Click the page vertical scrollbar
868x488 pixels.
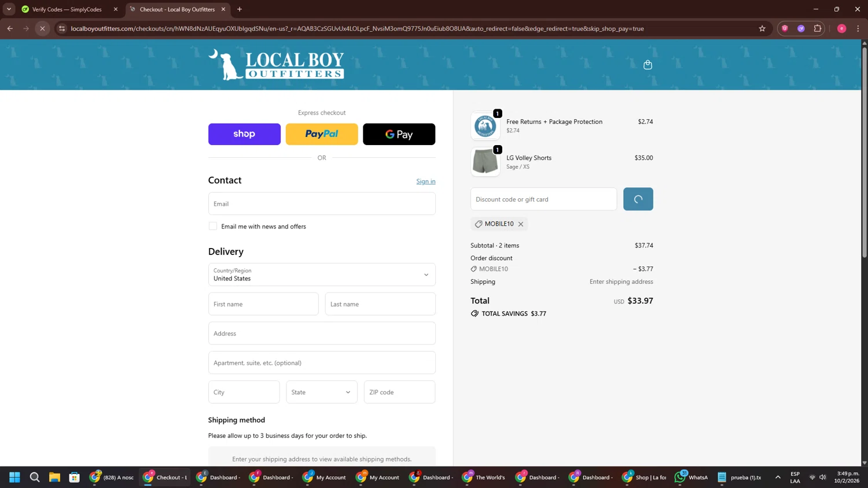(x=865, y=152)
